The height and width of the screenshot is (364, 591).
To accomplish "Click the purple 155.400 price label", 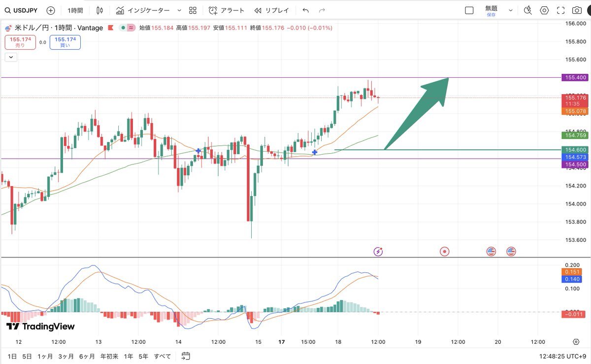I will (575, 77).
